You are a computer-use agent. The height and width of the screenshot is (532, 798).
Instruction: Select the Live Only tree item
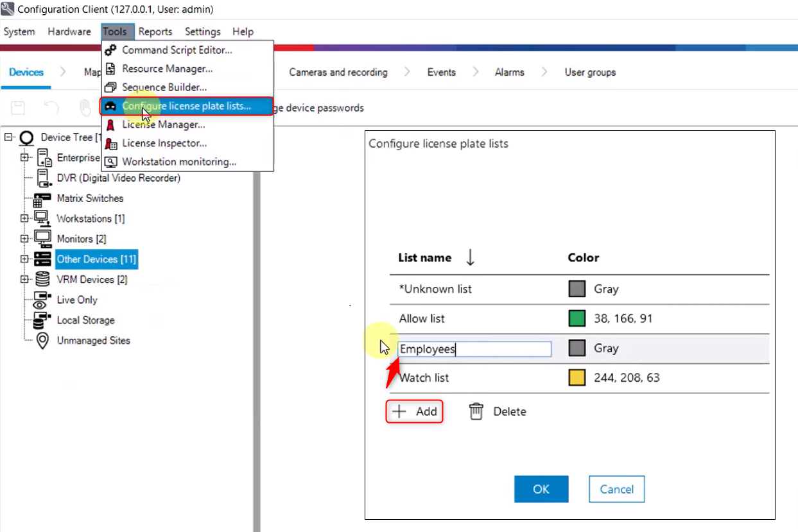[x=77, y=300]
